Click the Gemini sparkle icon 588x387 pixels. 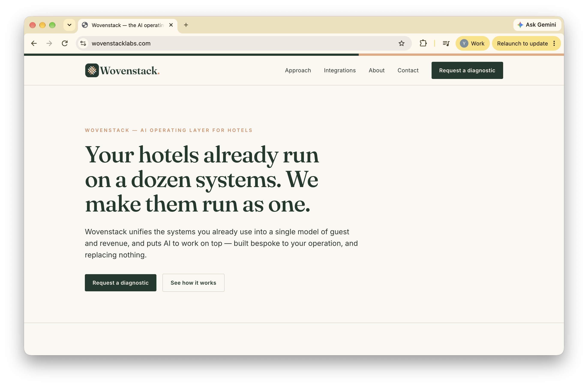coord(520,25)
